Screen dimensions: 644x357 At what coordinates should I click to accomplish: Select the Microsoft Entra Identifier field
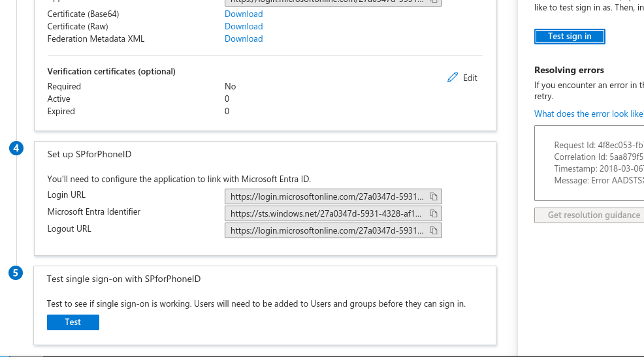click(x=333, y=213)
